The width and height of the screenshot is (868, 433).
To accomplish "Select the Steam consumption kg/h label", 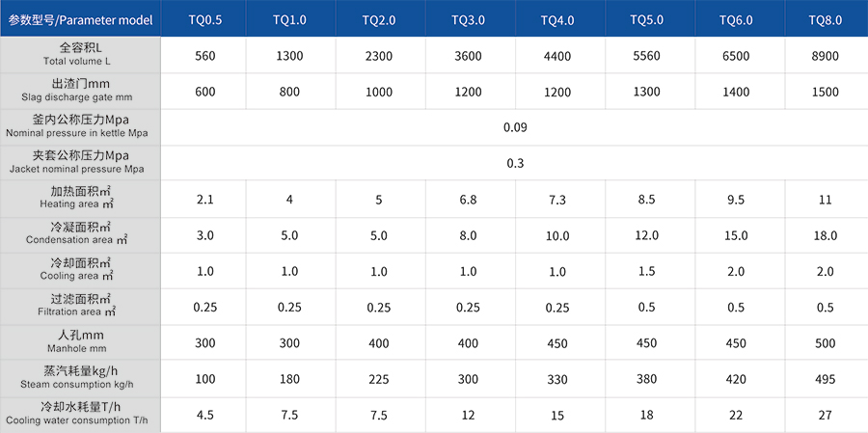I will [x=80, y=379].
